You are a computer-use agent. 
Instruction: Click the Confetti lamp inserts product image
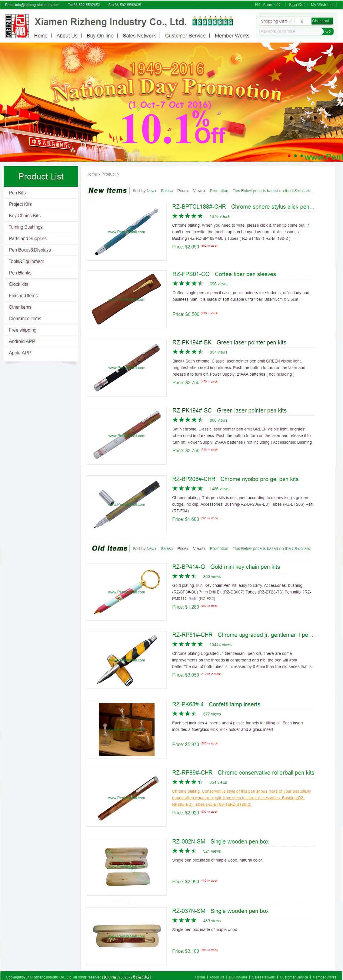pyautogui.click(x=127, y=730)
